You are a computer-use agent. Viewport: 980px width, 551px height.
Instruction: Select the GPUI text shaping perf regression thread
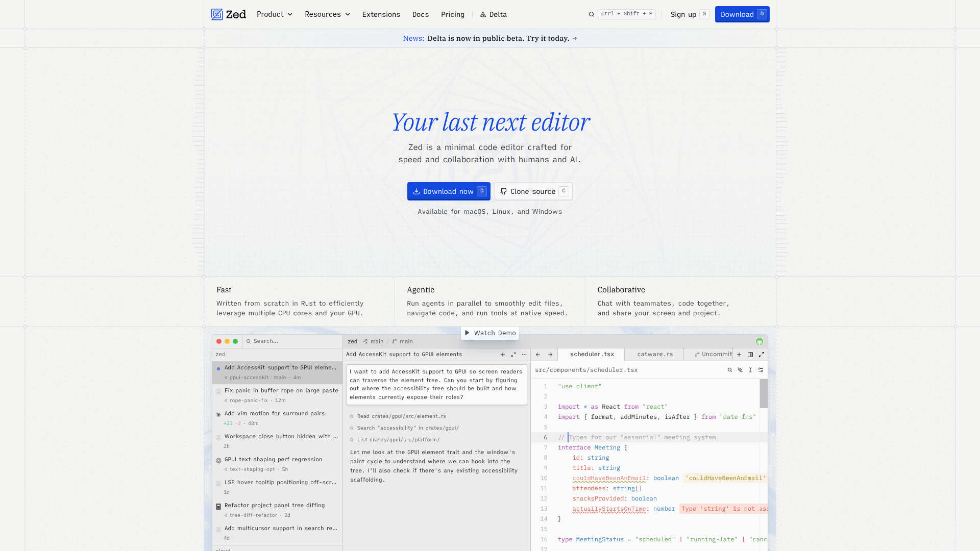pos(277,464)
